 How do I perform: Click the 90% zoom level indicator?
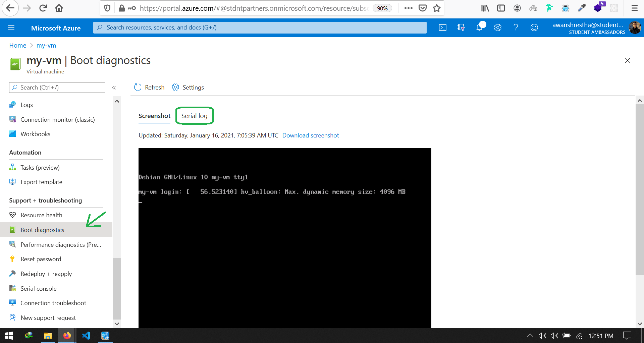click(x=382, y=8)
